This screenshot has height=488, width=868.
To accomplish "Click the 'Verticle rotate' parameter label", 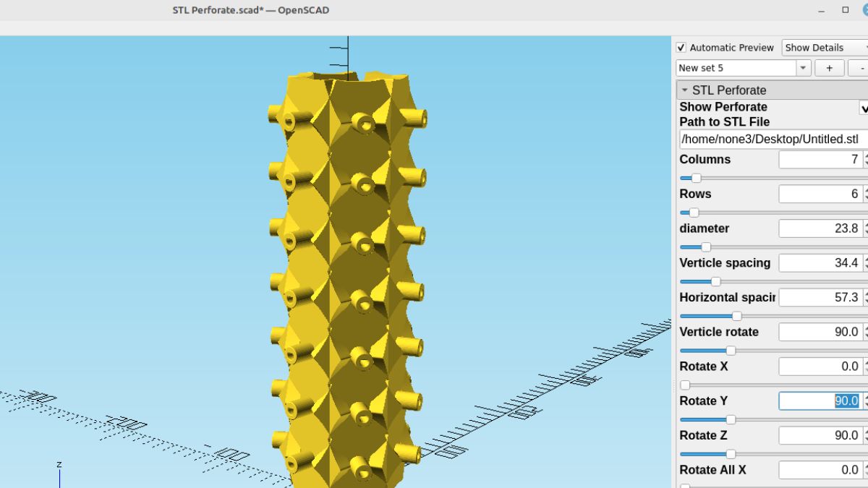I will tap(719, 333).
